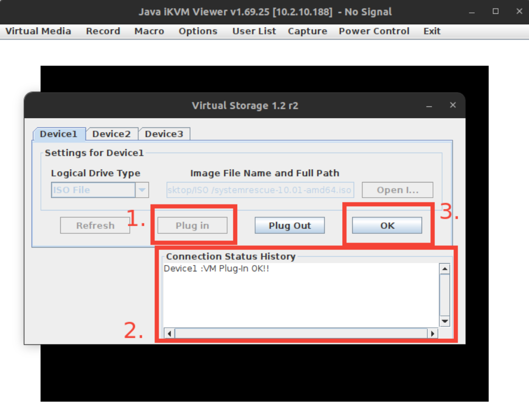Expand the Logical Drive Type dropdown arrow

pyautogui.click(x=142, y=190)
